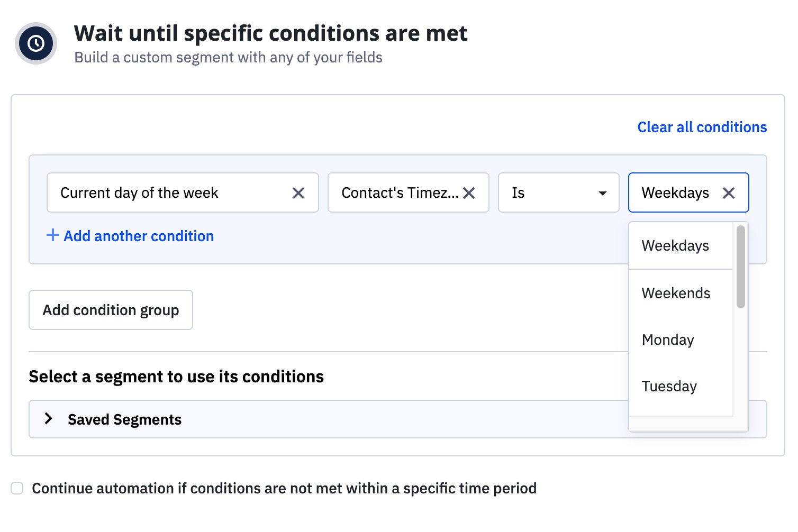The width and height of the screenshot is (798, 532).
Task: Choose Weekends from the dropdown list
Action: [676, 293]
